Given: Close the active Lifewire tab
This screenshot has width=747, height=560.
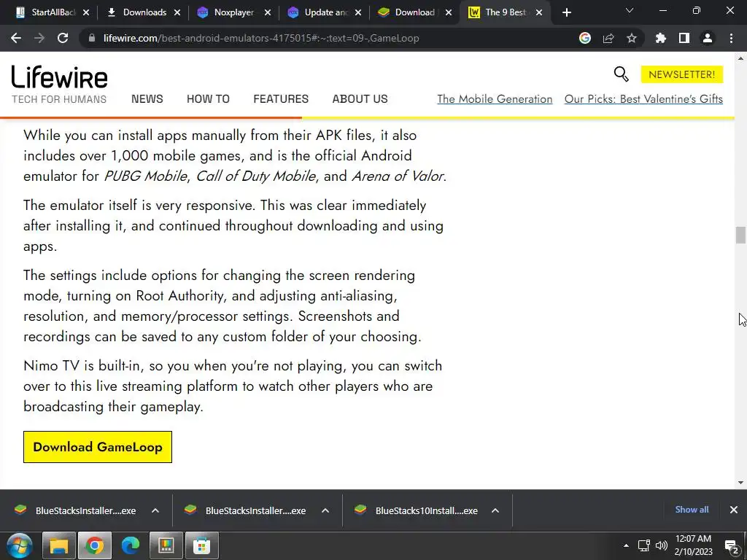Looking at the screenshot, I should point(539,12).
